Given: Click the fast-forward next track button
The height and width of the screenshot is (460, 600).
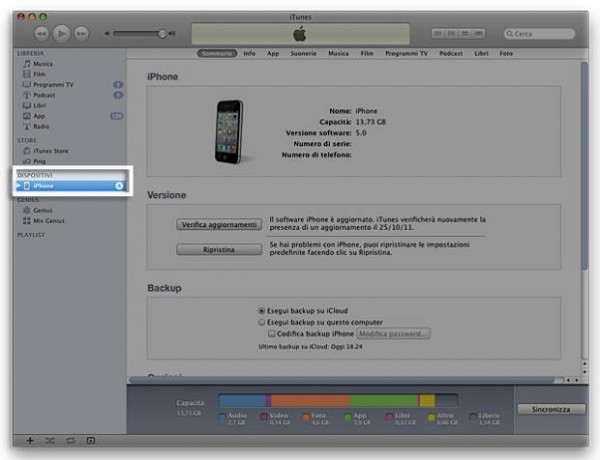Looking at the screenshot, I should [x=81, y=34].
